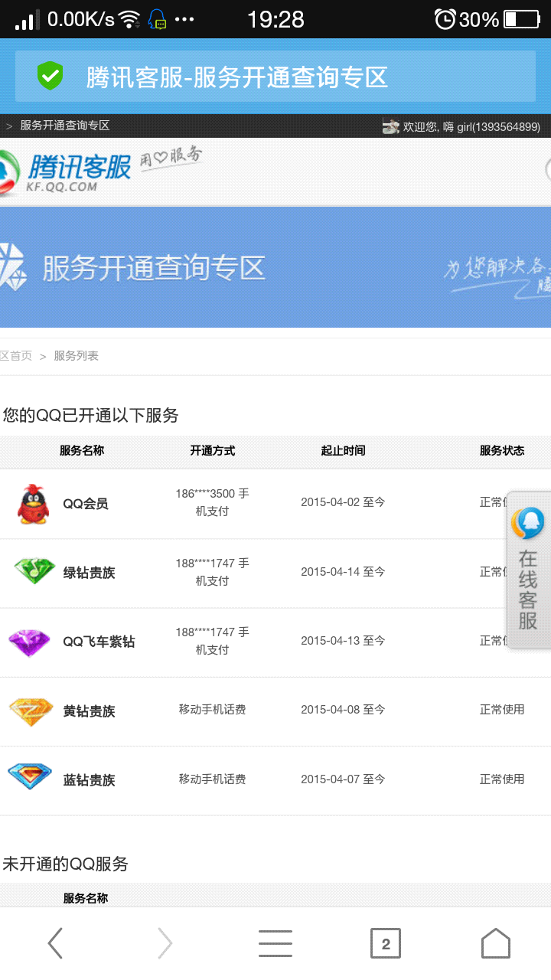Open the browser menu hamburger icon
Screen dimensions: 551x980
(275, 943)
